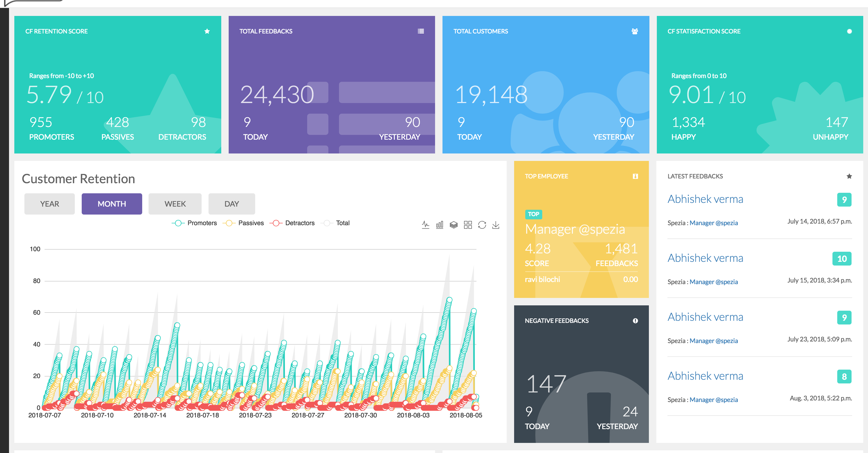Switch retention chart to YEAR tab
Viewport: 868px width, 453px height.
[50, 204]
